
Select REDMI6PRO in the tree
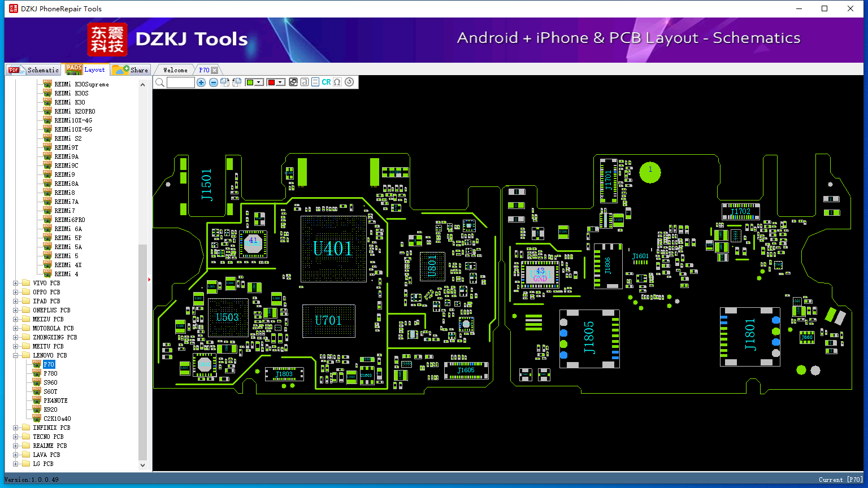[x=70, y=220]
